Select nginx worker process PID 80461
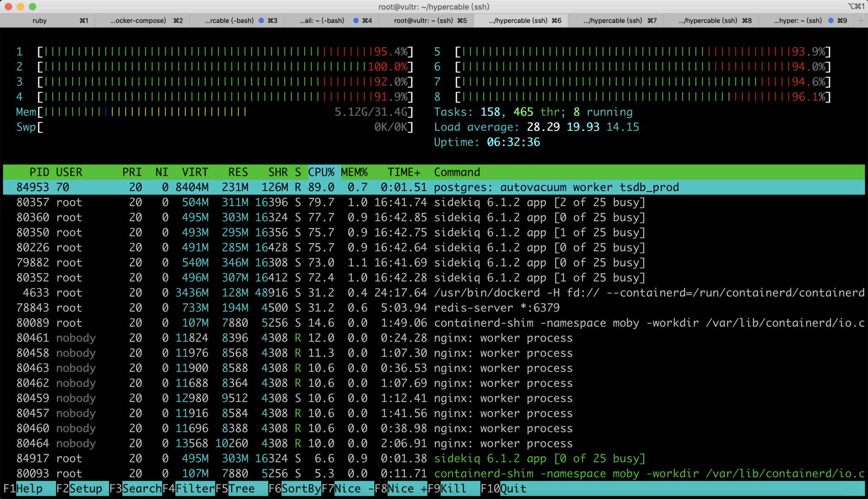868x499 pixels. [434, 338]
